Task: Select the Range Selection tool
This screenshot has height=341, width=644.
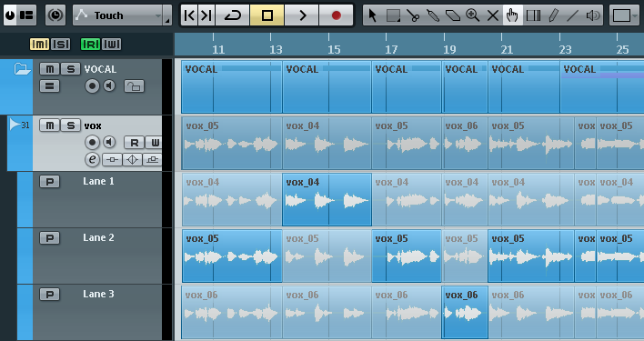Action: 393,15
